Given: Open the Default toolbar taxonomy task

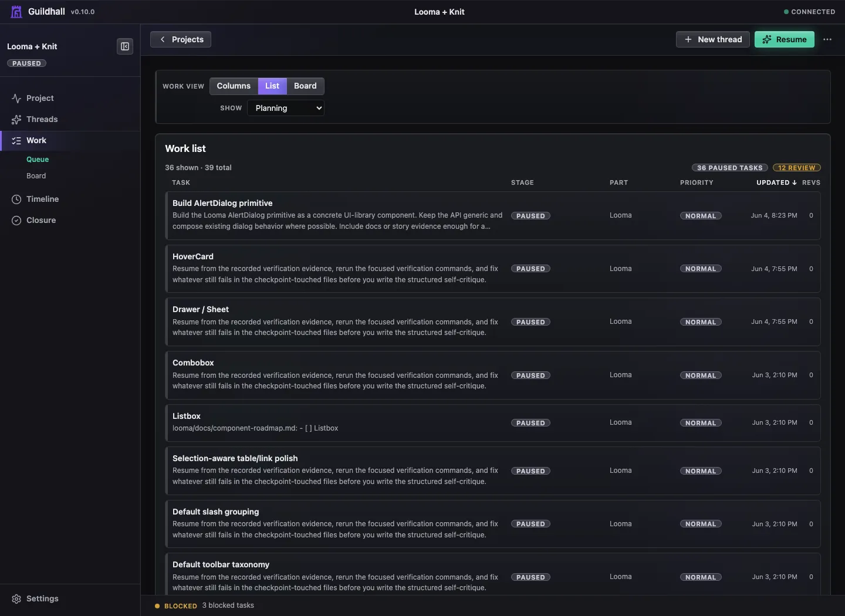Looking at the screenshot, I should [x=493, y=574].
